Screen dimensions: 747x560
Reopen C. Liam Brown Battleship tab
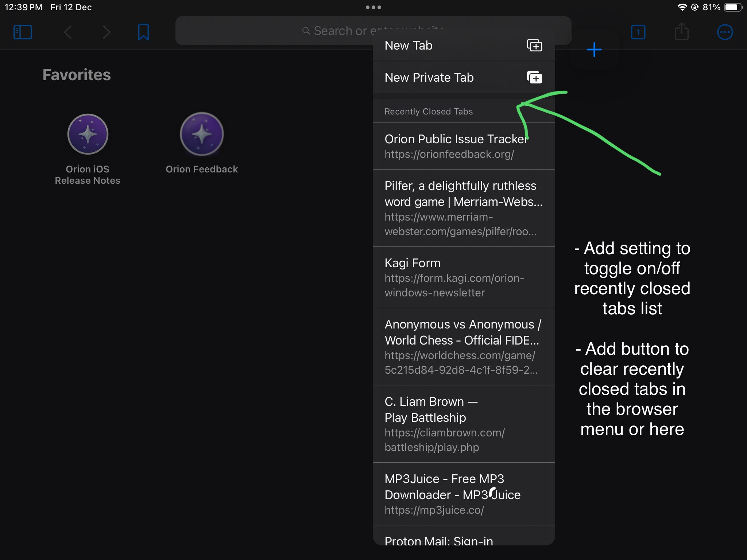pos(445,424)
